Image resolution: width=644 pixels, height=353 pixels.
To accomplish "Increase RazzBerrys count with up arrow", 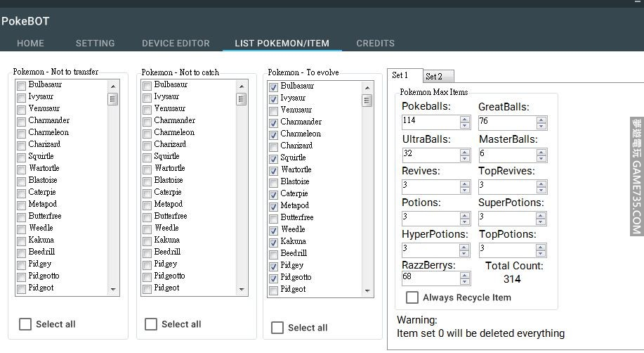I will pos(465,274).
